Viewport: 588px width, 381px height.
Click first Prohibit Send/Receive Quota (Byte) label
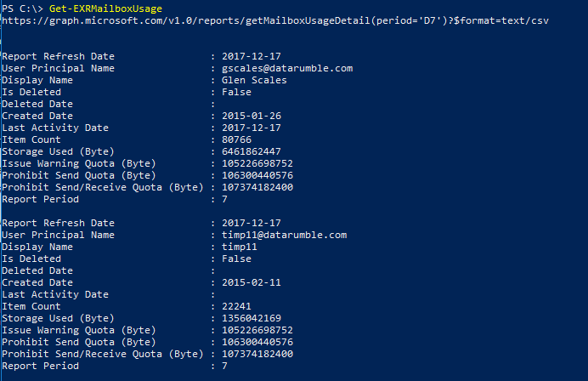tap(103, 187)
